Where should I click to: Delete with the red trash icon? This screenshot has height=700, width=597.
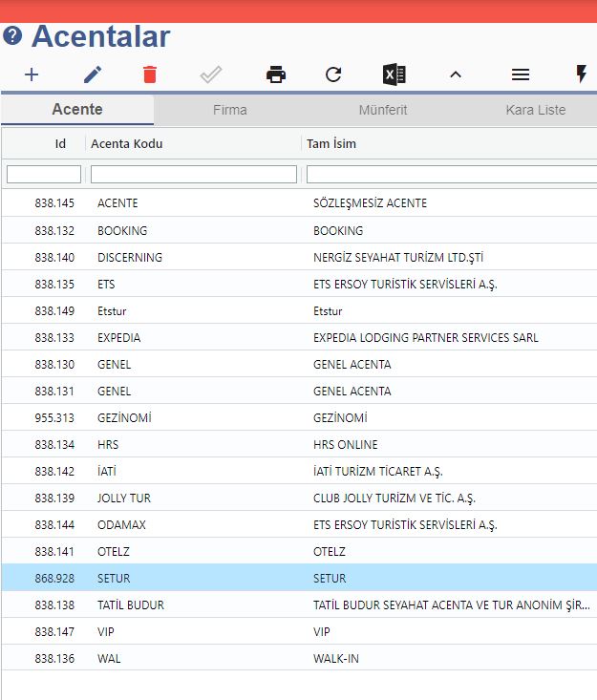click(150, 74)
